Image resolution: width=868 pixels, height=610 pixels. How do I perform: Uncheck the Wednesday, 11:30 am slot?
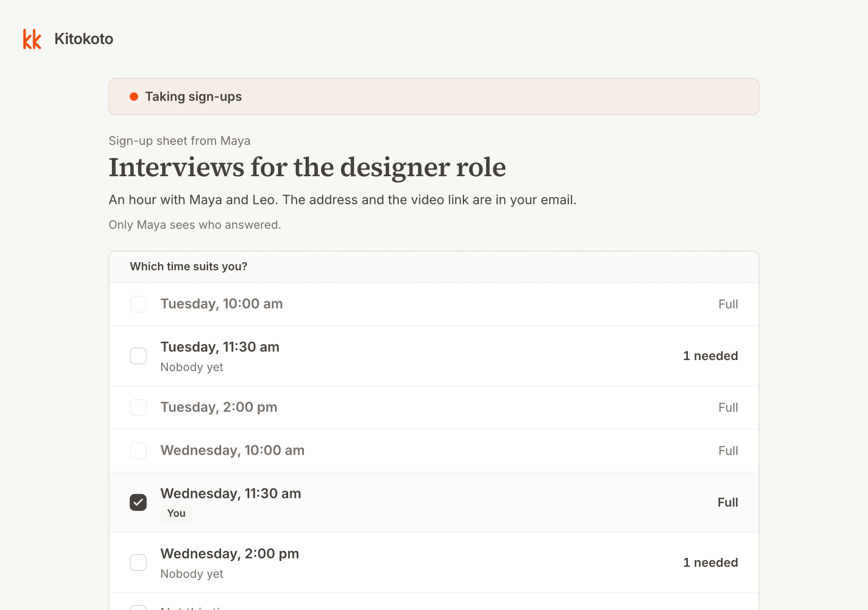point(138,502)
